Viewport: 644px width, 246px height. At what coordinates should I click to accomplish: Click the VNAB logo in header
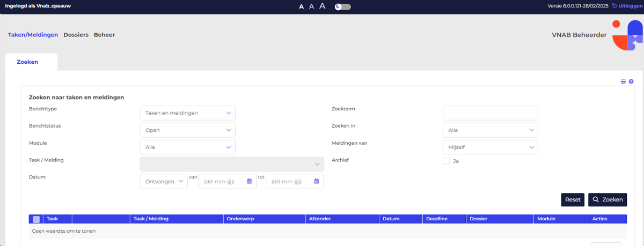pos(627,35)
